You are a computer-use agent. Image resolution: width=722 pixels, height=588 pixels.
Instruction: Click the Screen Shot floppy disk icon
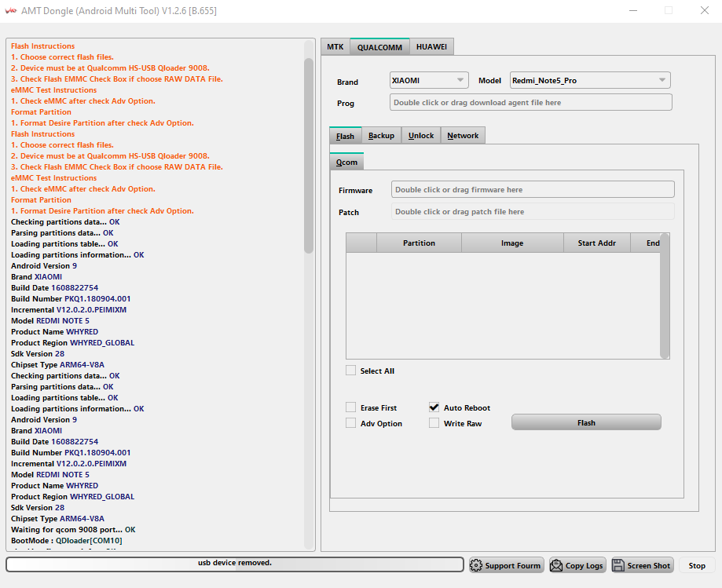(x=618, y=565)
